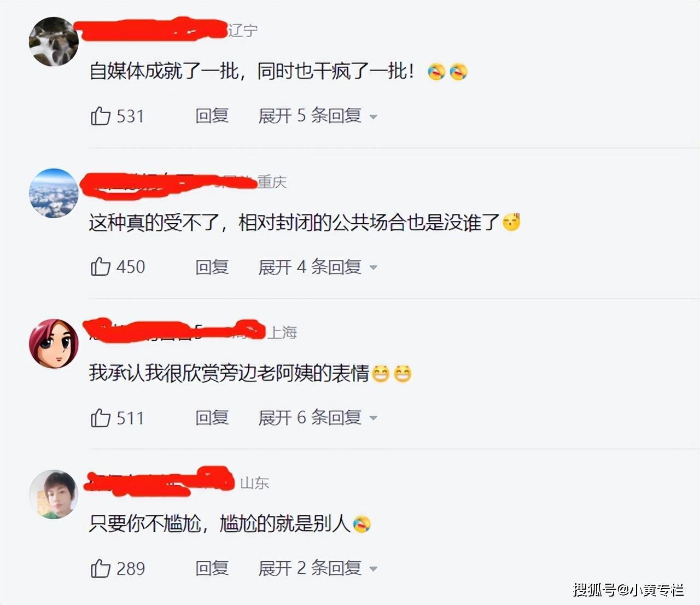
Task: Open the Chongqing commenter's sky avatar
Action: 54,193
